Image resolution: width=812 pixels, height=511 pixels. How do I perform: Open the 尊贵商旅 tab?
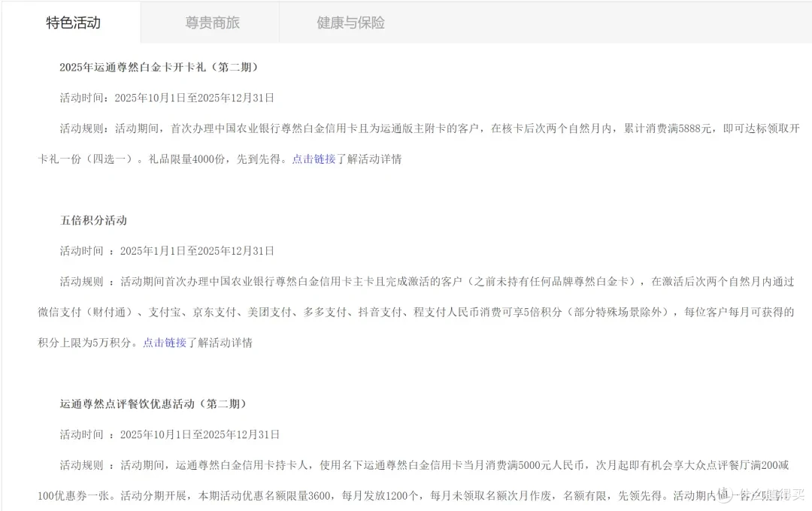point(212,23)
